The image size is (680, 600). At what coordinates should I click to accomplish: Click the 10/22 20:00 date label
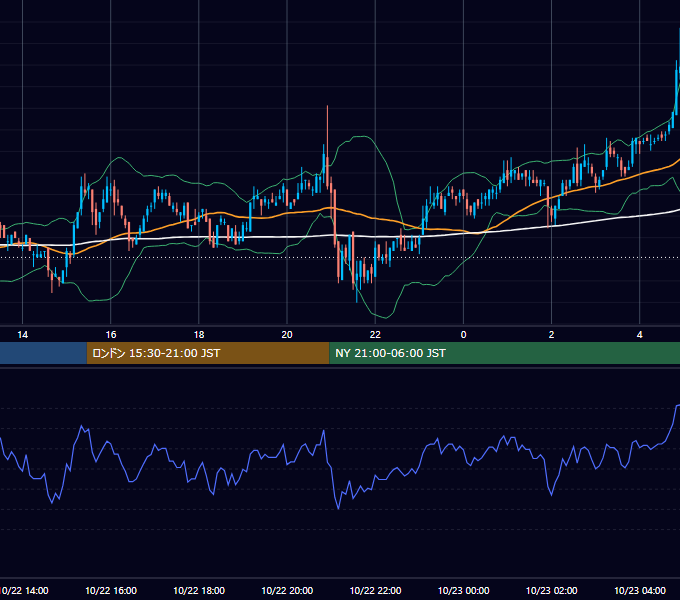pos(287,590)
